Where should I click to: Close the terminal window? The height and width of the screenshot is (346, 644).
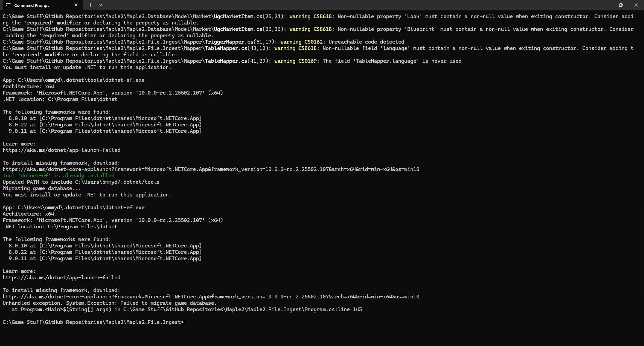tap(636, 5)
